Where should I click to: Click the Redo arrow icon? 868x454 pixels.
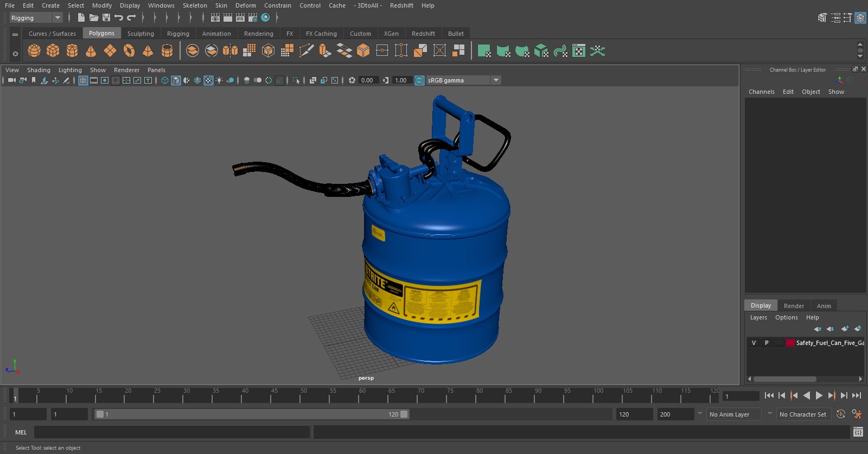(131, 17)
